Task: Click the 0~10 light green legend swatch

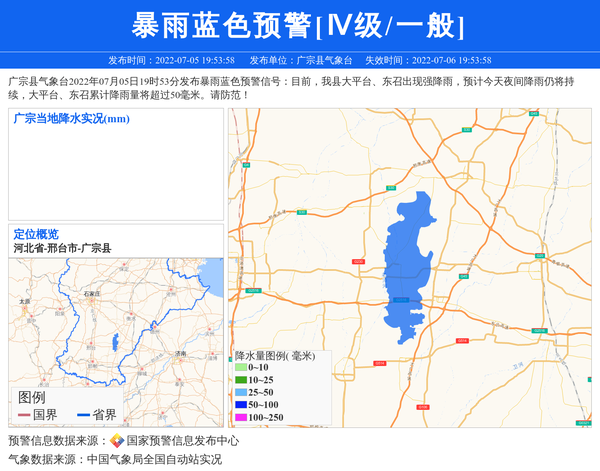Action: 240,368
